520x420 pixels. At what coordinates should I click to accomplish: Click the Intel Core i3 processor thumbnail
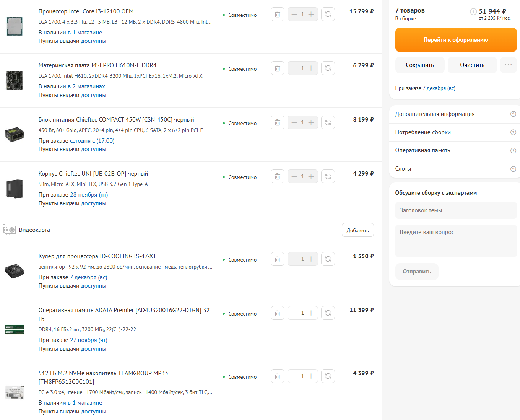[15, 26]
